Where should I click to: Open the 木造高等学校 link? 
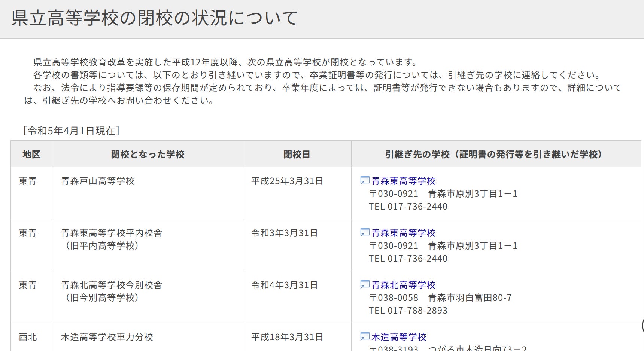399,337
